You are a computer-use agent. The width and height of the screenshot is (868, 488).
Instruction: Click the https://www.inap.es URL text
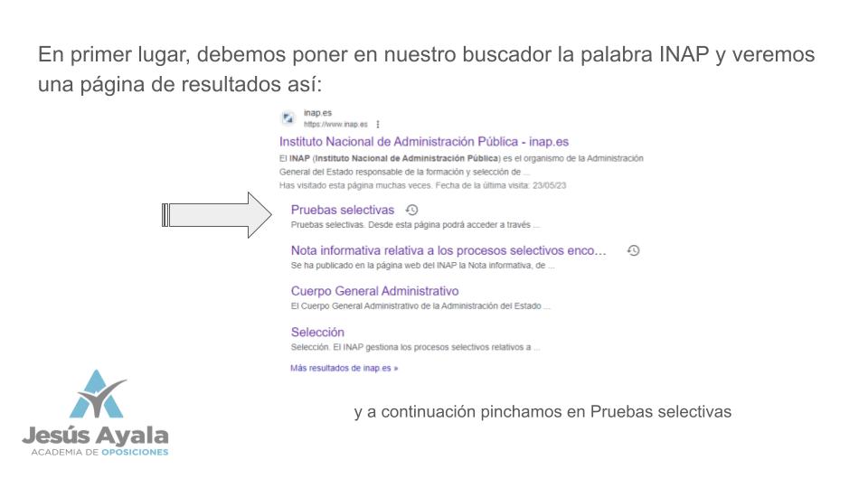pos(335,125)
